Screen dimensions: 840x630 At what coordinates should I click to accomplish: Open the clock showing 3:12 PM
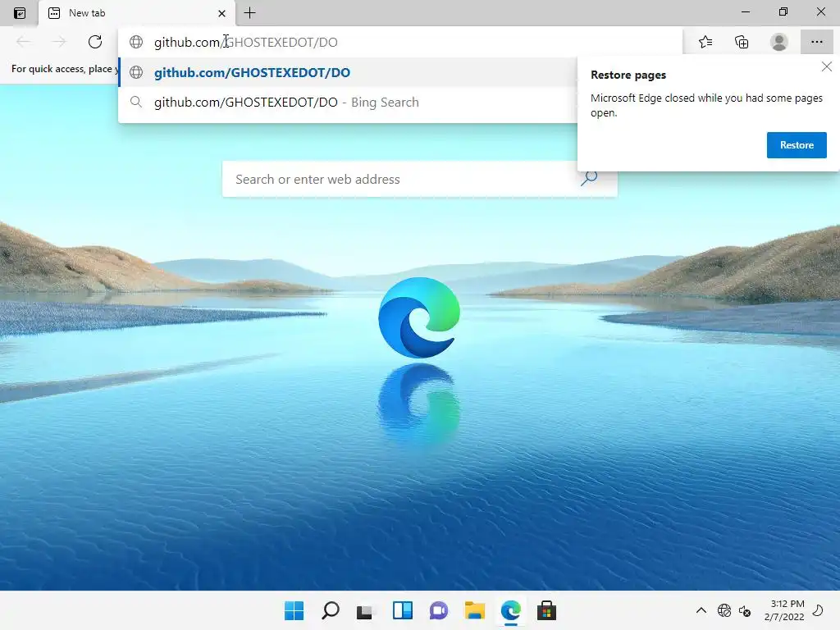[x=784, y=610]
